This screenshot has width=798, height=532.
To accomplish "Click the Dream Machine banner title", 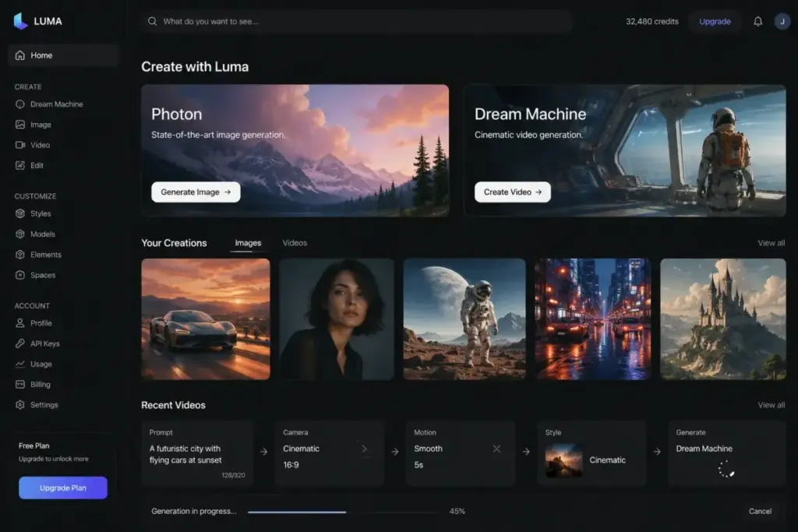I will pyautogui.click(x=530, y=114).
